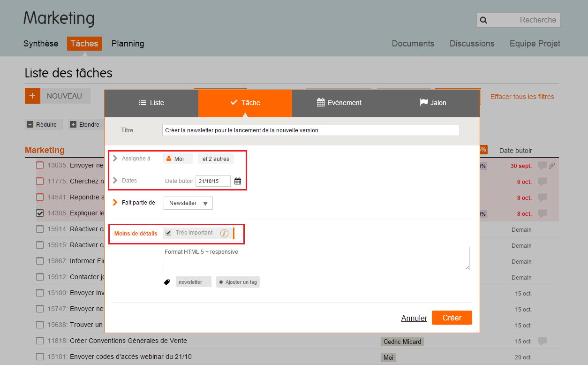Click the Ajouter un tag button
The height and width of the screenshot is (365, 588).
tap(238, 282)
